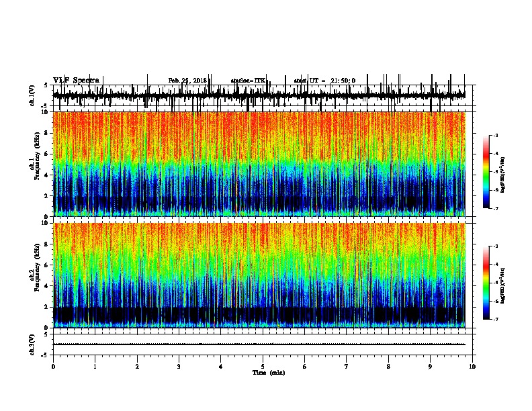Click the 5 tick on ch.1(V) axis
Image resolution: width=532 pixels, height=411 pixels.
pos(46,85)
